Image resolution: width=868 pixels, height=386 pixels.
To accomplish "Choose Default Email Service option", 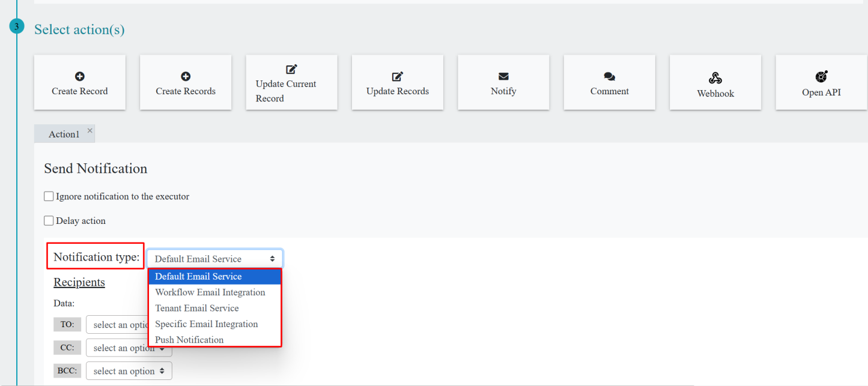I will (x=215, y=276).
